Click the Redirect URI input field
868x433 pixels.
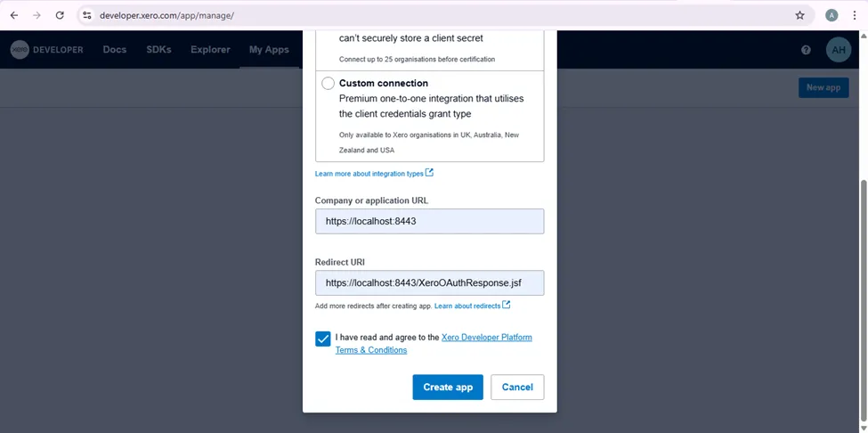(x=430, y=283)
